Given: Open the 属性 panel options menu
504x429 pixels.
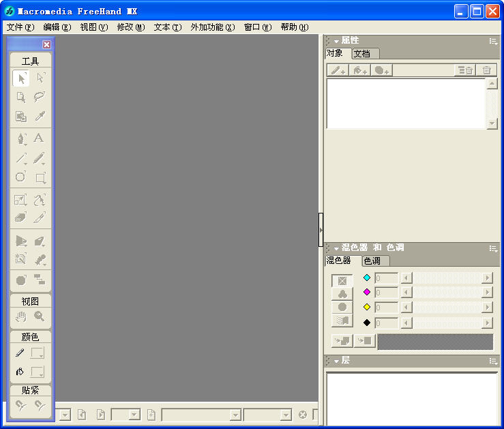Looking at the screenshot, I should 493,41.
